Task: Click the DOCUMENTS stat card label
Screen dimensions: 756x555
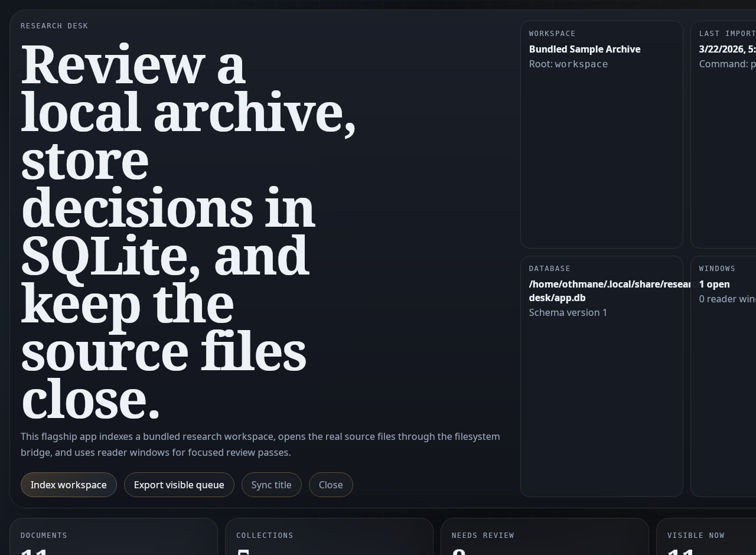Action: 44,536
